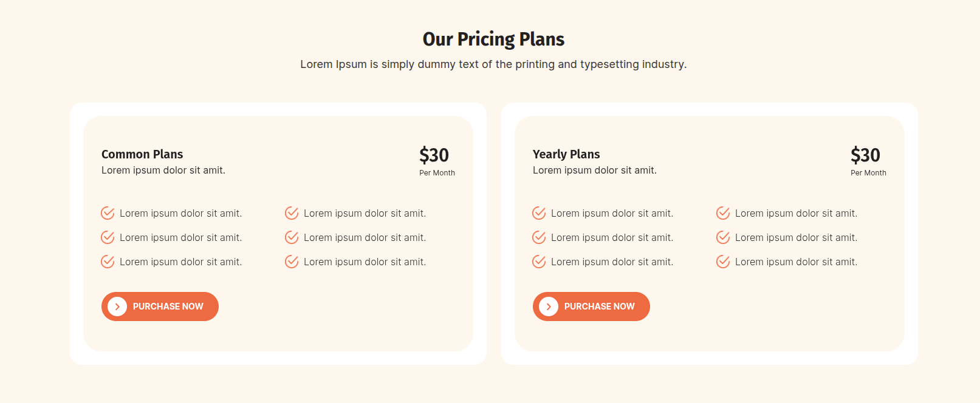The image size is (980, 403).
Task: Click middle-left checkmark icon in Common Plans card
Action: pos(108,237)
